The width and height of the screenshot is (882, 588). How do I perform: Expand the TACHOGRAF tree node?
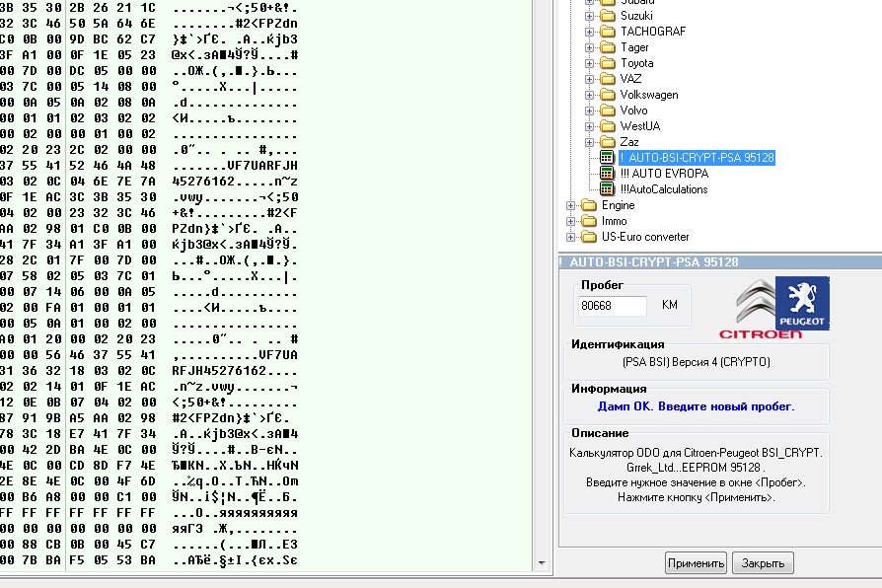[589, 32]
